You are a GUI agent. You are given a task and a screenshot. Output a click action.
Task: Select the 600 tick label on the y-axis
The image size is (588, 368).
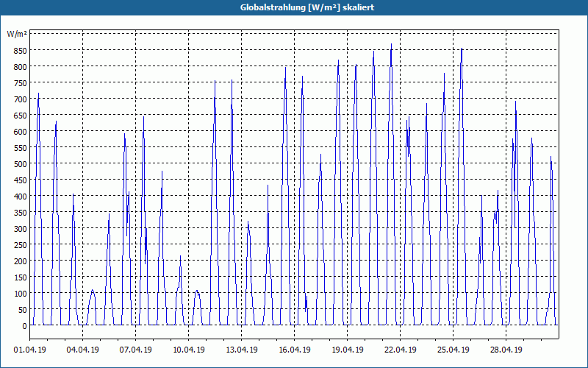[21, 132]
